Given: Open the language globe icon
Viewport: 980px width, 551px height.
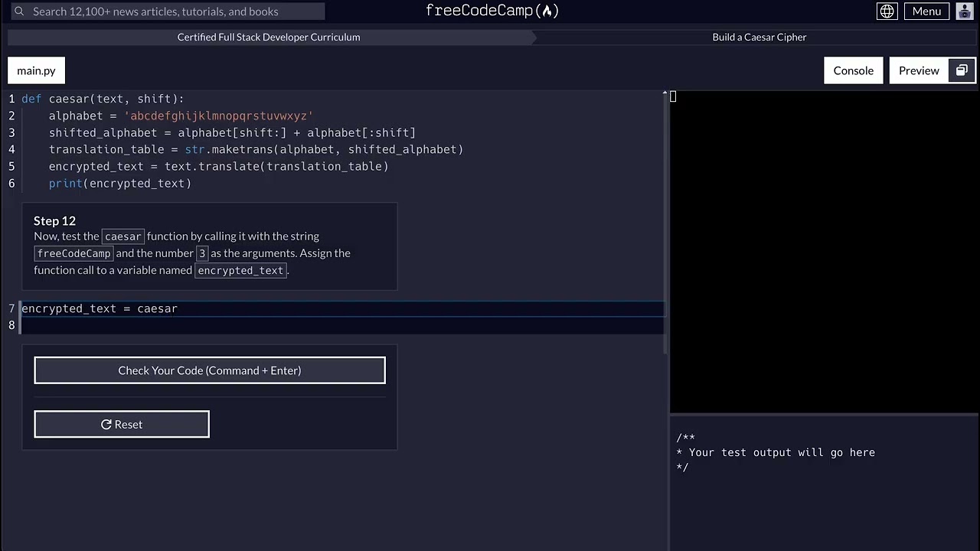Looking at the screenshot, I should tap(887, 11).
